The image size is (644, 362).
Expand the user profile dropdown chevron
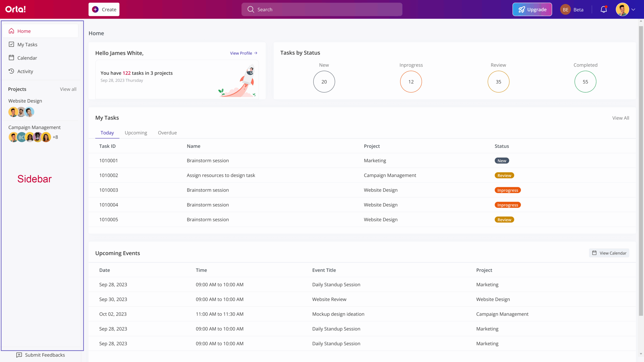point(633,10)
